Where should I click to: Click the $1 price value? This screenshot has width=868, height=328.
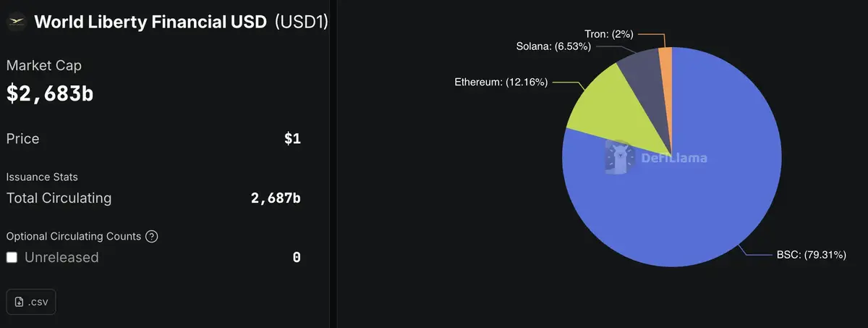coord(292,139)
